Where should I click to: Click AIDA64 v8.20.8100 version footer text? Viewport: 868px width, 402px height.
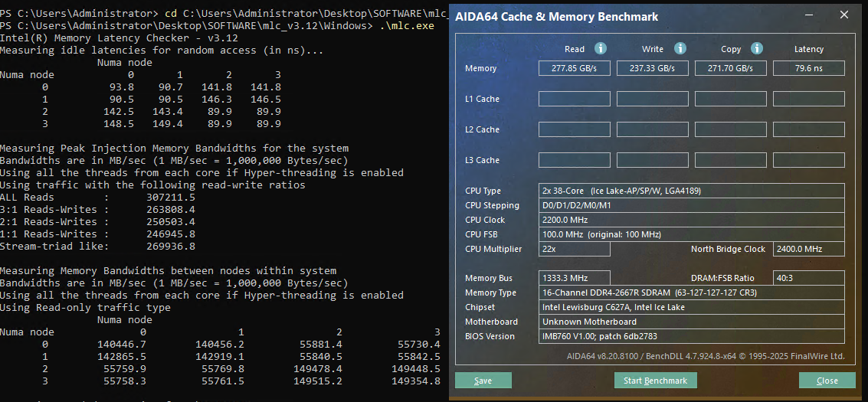pos(706,355)
